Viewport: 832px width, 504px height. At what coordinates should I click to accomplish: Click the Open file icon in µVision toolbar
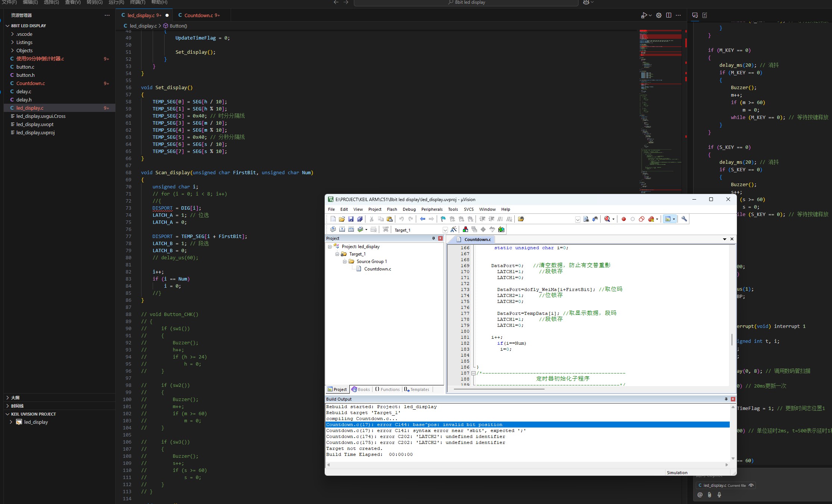pos(342,219)
